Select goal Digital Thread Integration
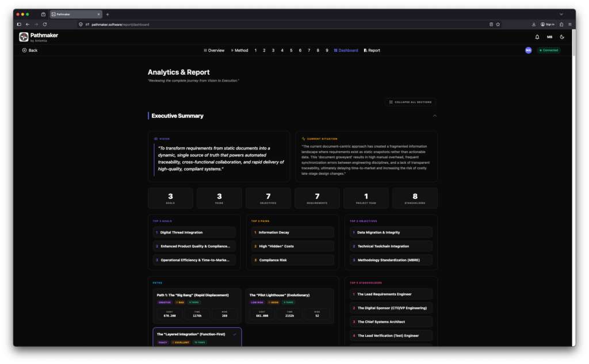 click(194, 232)
